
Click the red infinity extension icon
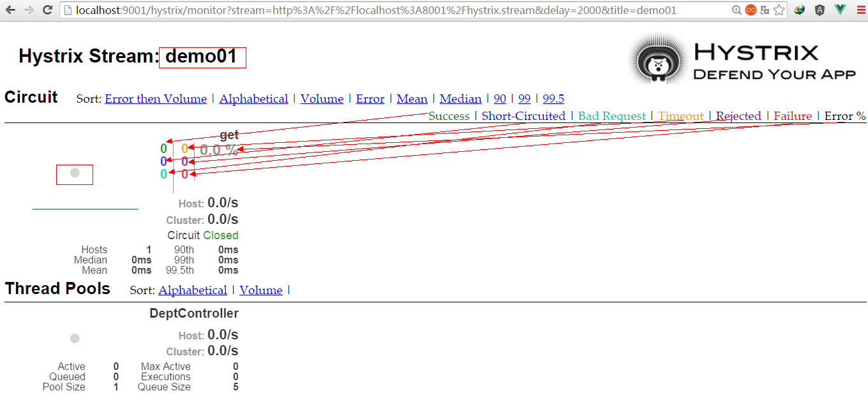tap(751, 10)
